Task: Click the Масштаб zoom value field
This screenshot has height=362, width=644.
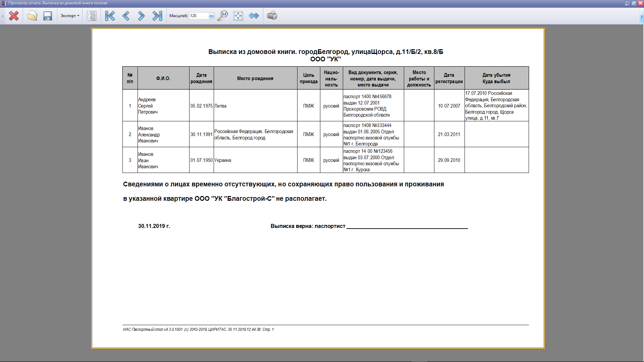Action: (199, 16)
